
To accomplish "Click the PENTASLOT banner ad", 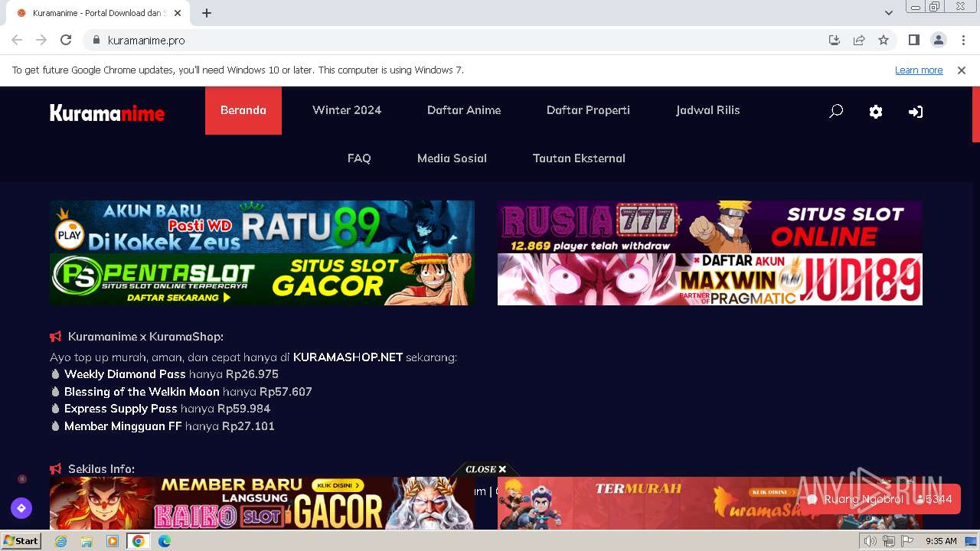I will [262, 279].
